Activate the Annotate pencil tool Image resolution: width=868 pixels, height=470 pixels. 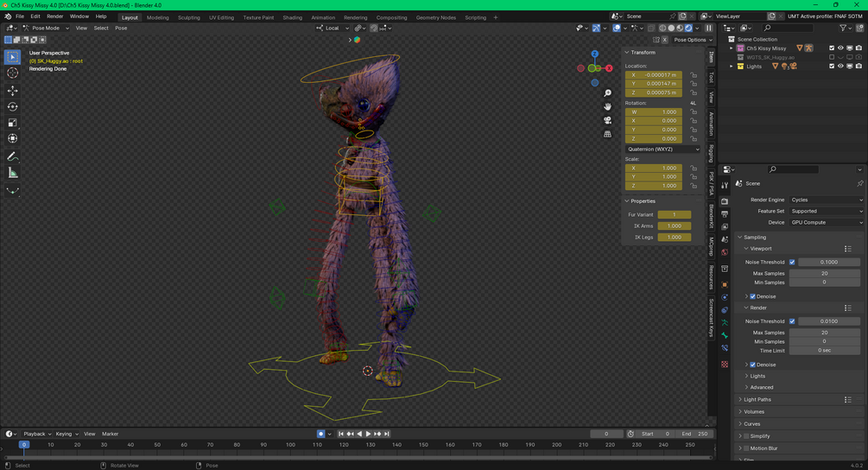[x=12, y=156]
